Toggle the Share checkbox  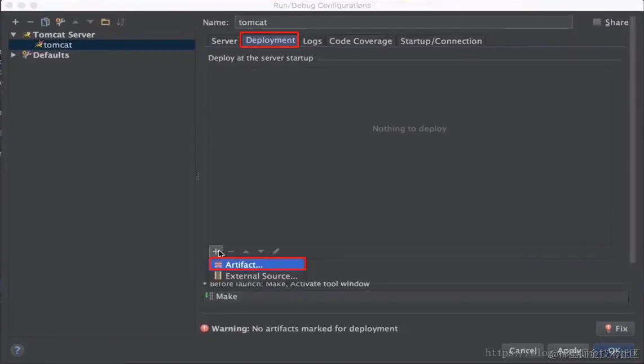(597, 22)
